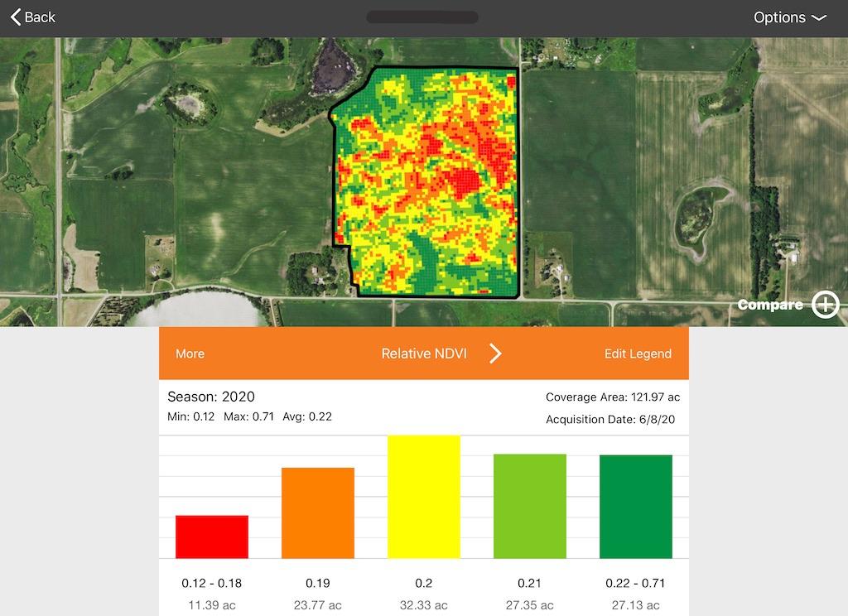Select the Relative NDVI layer title
The image size is (848, 616).
coord(424,354)
